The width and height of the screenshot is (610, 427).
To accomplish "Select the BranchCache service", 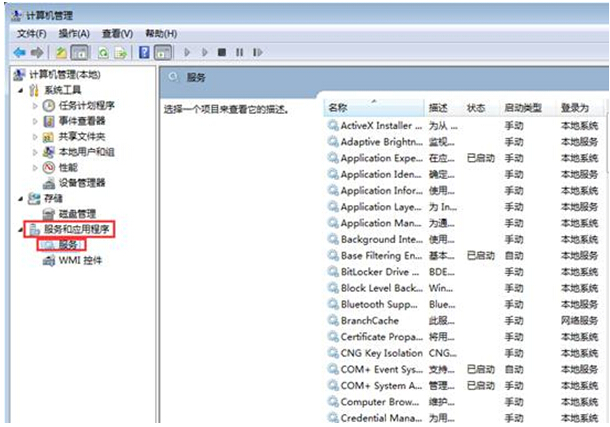I will tap(463, 320).
